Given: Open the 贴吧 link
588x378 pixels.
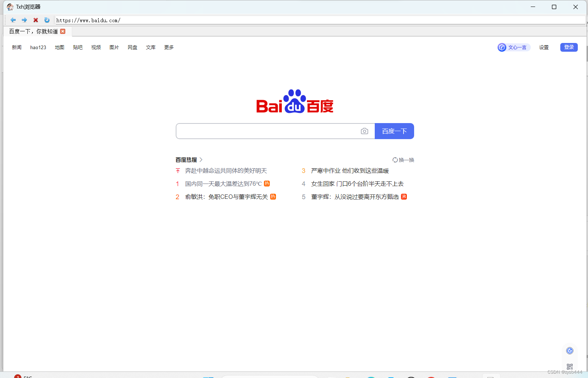Looking at the screenshot, I should [x=78, y=47].
